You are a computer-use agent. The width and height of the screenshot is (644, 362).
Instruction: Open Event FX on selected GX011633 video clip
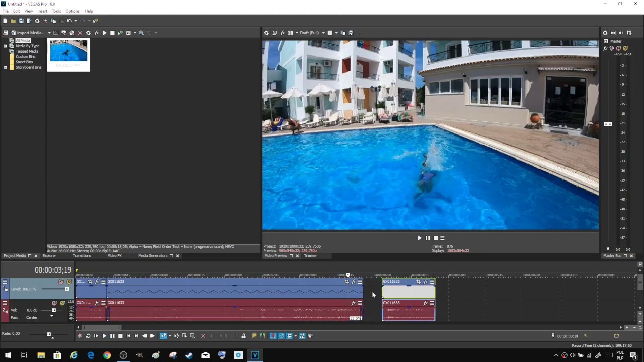click(425, 282)
